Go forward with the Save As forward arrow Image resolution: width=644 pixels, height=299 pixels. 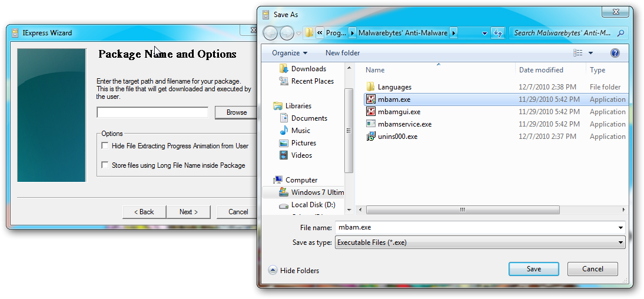point(287,33)
